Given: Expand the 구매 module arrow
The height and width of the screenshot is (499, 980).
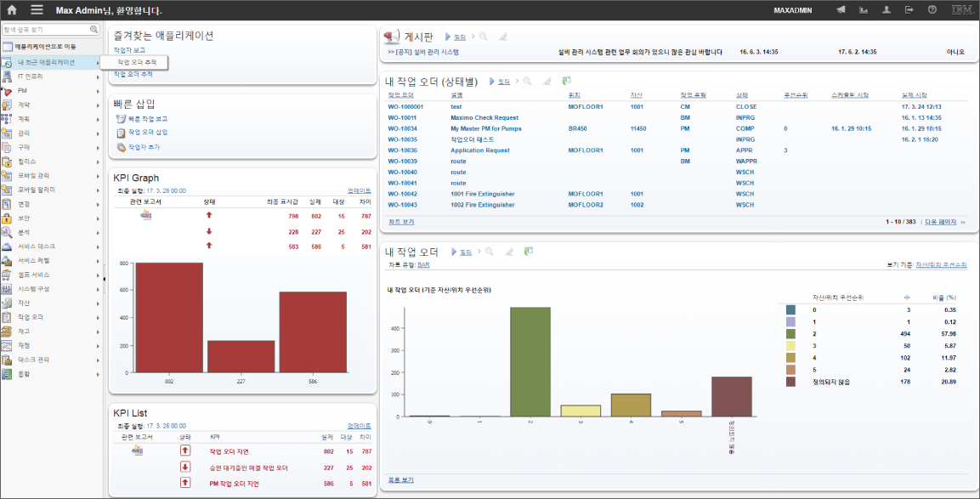Looking at the screenshot, I should tap(98, 148).
